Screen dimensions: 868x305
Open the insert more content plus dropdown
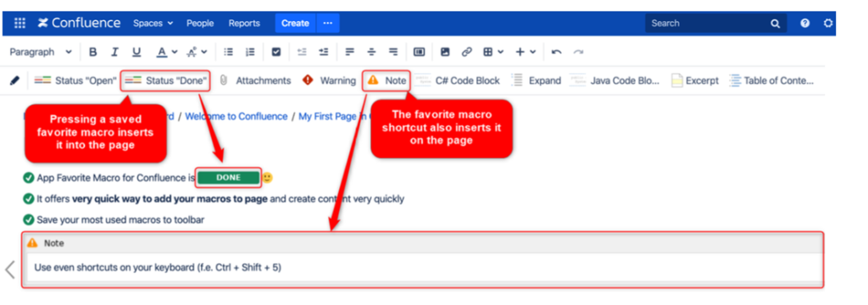(x=526, y=52)
